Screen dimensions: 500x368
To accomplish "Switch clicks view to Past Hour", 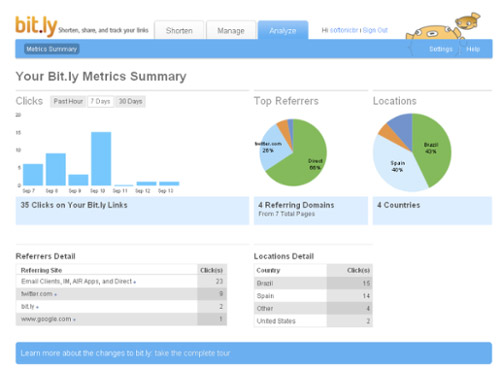I will [68, 101].
